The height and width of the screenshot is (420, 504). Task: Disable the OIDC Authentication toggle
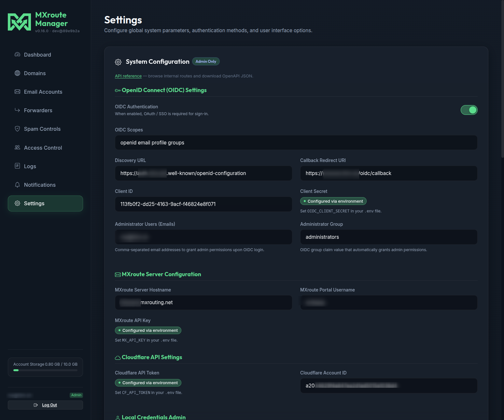point(469,110)
